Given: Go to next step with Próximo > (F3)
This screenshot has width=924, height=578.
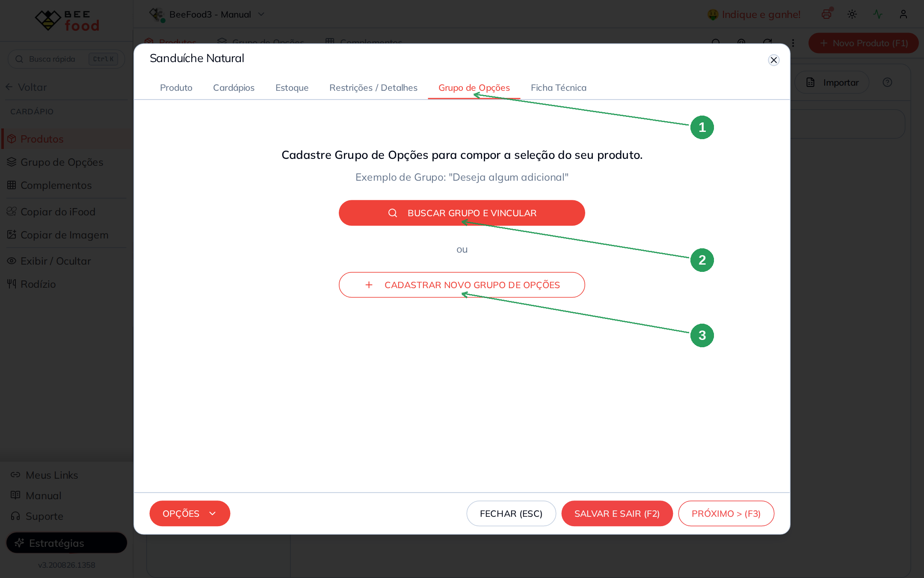Looking at the screenshot, I should [x=726, y=513].
